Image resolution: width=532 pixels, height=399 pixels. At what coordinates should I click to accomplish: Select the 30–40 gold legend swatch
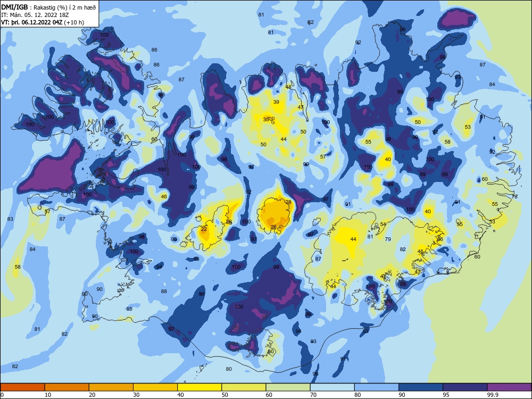click(x=155, y=387)
